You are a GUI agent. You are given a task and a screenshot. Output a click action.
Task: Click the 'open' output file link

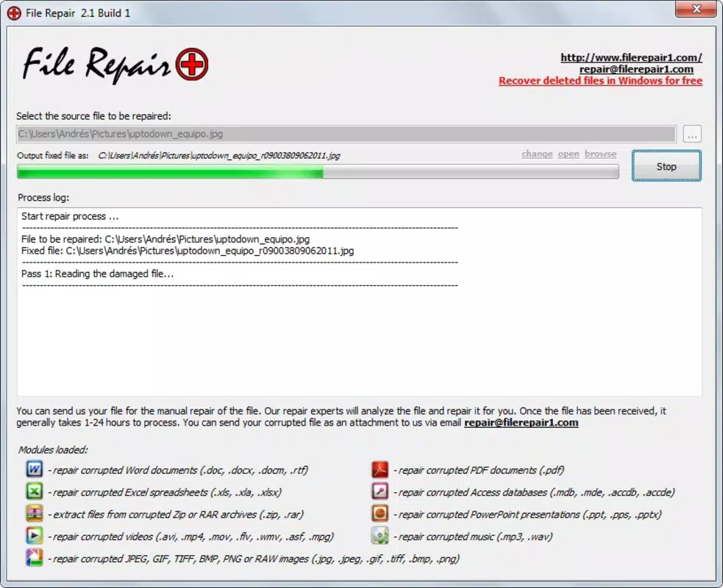click(x=569, y=154)
